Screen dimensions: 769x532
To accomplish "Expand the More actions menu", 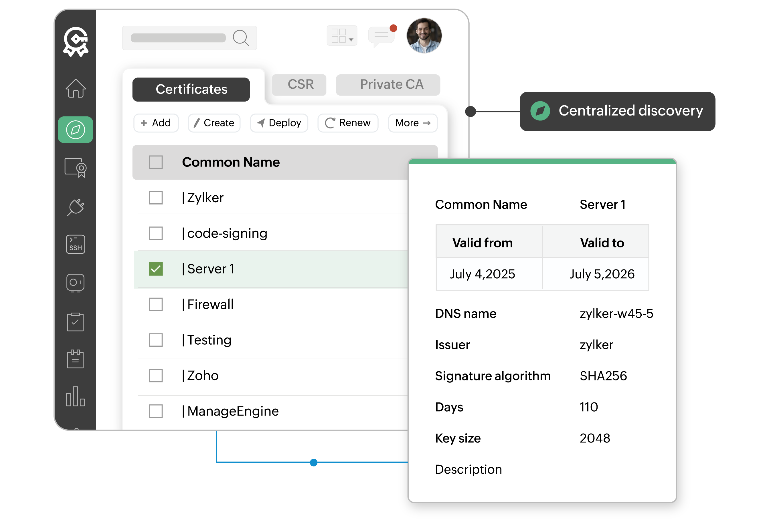I will click(x=412, y=123).
